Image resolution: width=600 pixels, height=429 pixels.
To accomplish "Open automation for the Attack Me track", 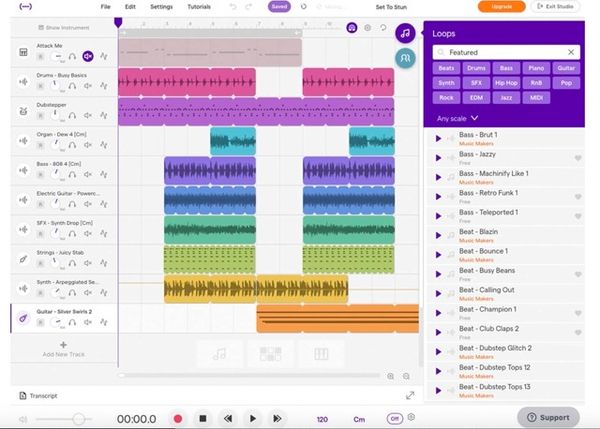I will point(104,57).
